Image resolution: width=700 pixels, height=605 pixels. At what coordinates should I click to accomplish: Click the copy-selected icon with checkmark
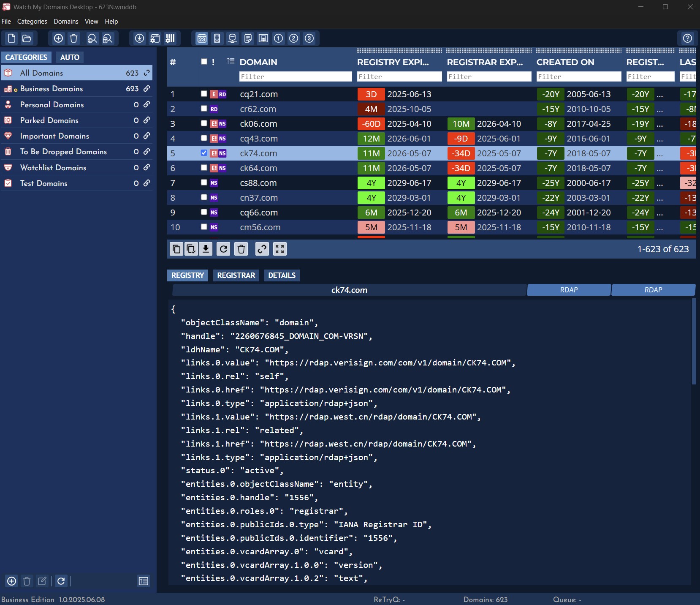coord(191,249)
